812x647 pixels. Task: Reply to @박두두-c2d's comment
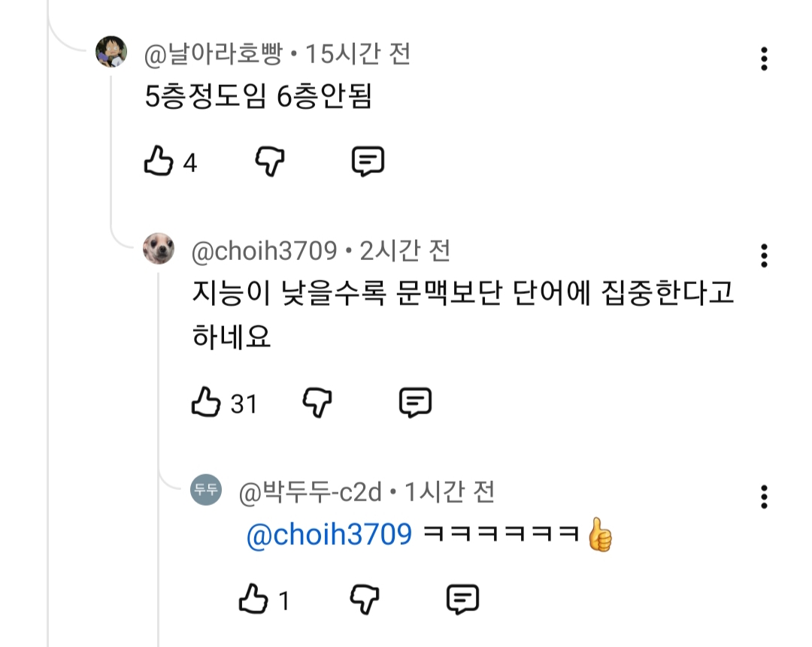click(463, 600)
